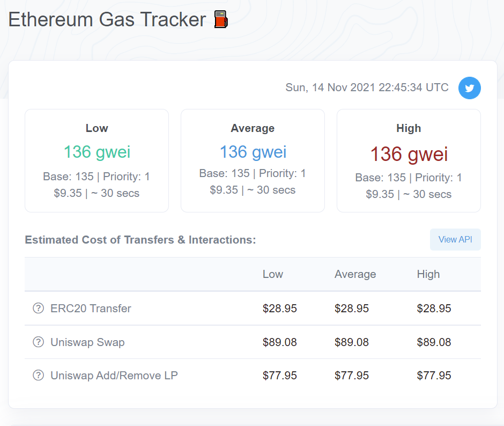504x426 pixels.
Task: Click Uniswap Swap Low price $89.08
Action: pyautogui.click(x=280, y=342)
